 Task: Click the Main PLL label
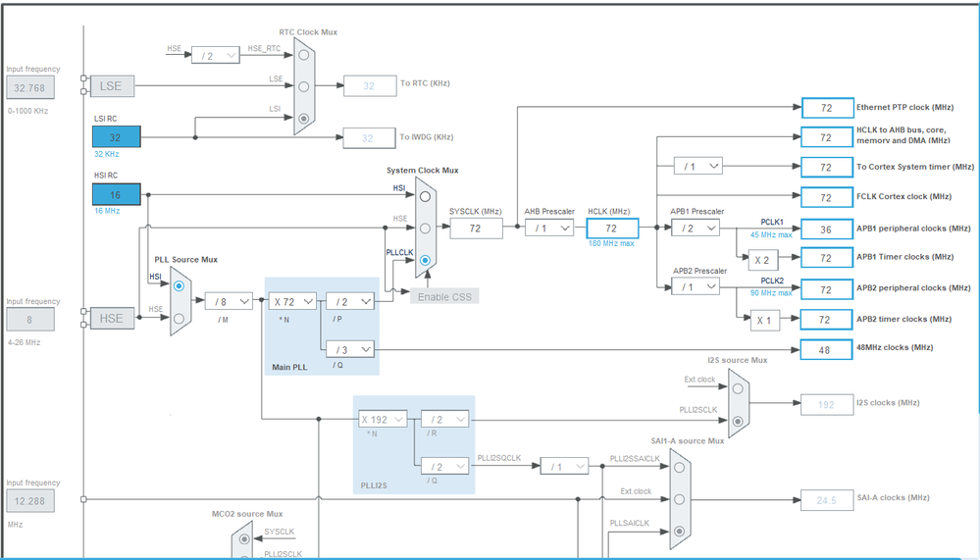pyautogui.click(x=289, y=367)
